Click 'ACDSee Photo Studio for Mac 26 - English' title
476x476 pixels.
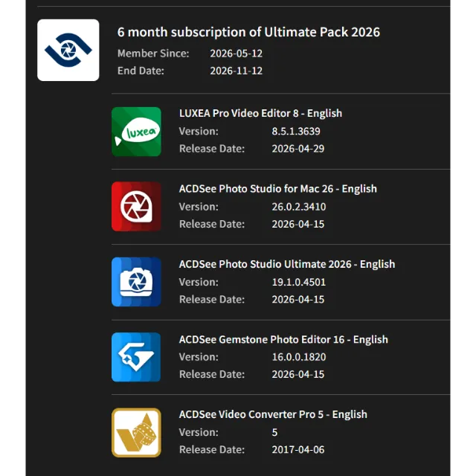coord(278,188)
